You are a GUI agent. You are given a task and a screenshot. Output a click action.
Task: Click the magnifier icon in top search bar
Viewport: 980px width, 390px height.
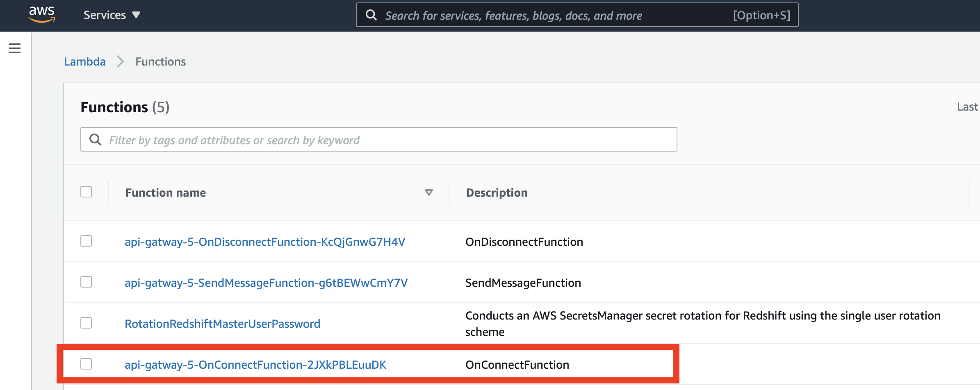pyautogui.click(x=371, y=15)
